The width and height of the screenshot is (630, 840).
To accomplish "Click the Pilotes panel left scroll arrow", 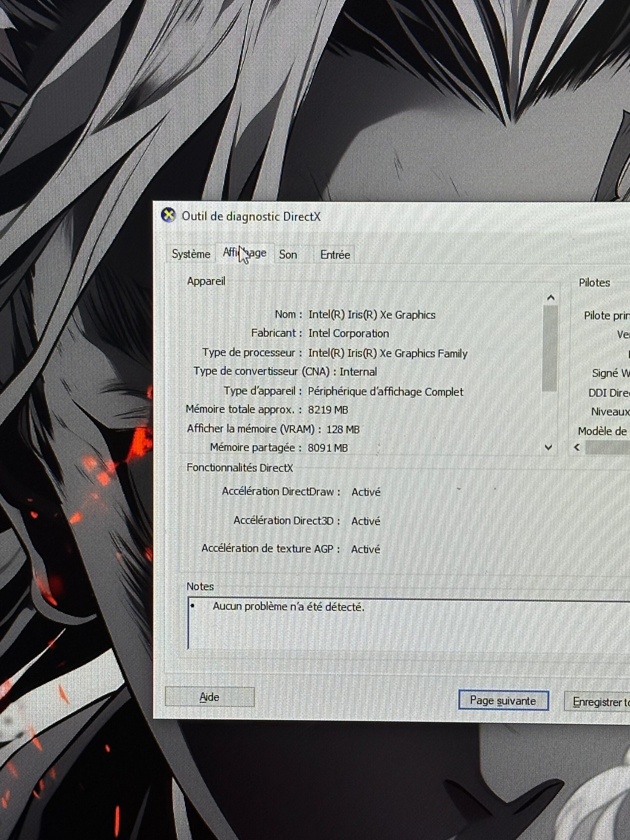I will point(577,447).
